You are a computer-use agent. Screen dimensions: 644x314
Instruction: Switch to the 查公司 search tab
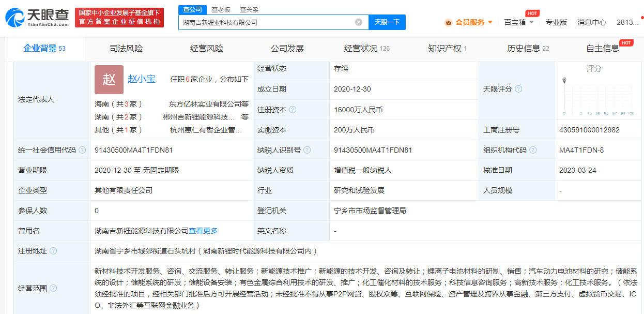pyautogui.click(x=193, y=10)
